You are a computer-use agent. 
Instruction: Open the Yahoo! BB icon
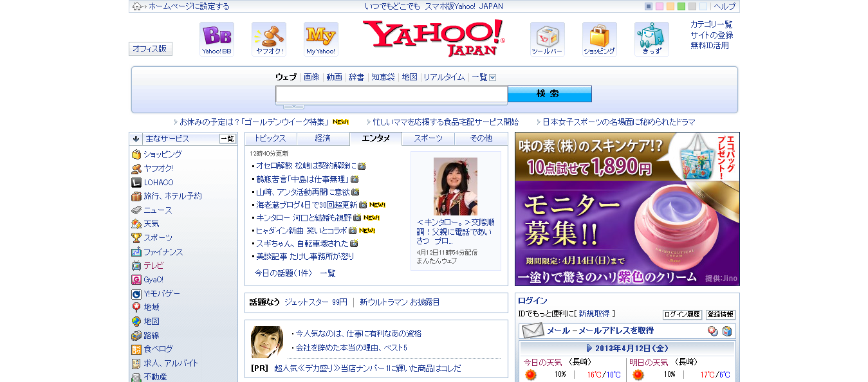coord(217,39)
